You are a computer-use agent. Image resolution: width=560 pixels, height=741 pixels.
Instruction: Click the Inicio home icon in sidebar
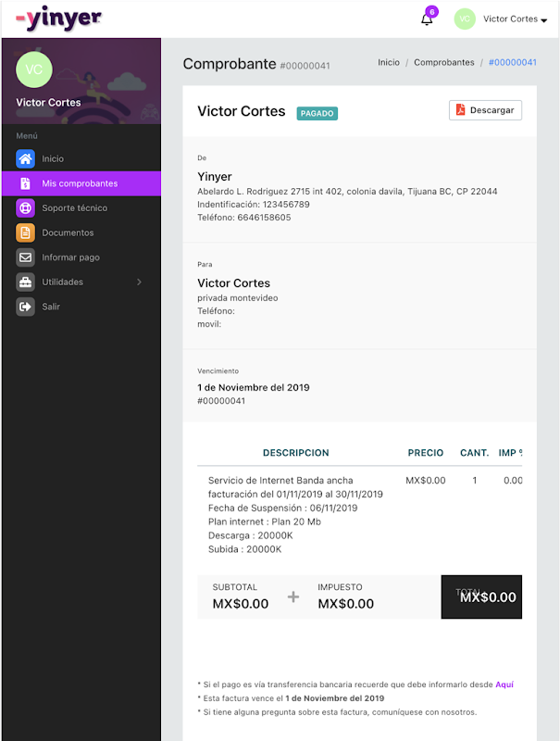(x=25, y=158)
